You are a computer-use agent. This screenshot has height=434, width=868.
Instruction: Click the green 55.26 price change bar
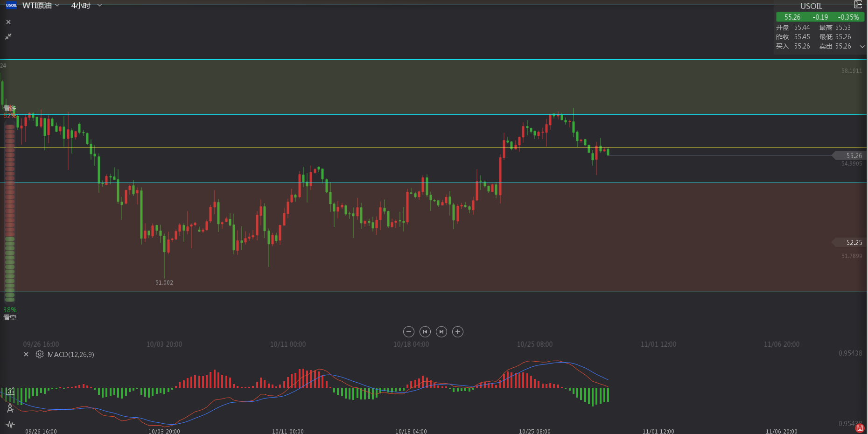pyautogui.click(x=820, y=17)
